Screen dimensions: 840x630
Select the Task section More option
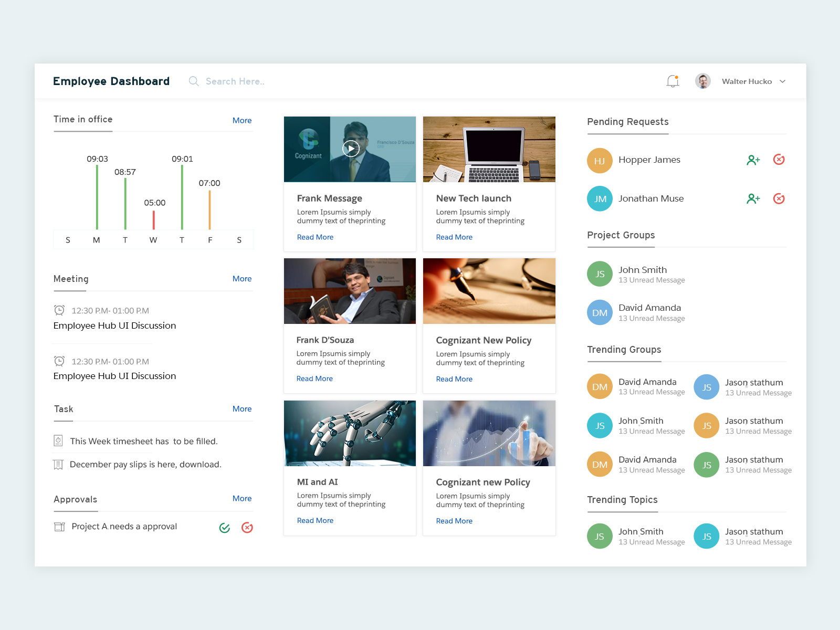(242, 408)
